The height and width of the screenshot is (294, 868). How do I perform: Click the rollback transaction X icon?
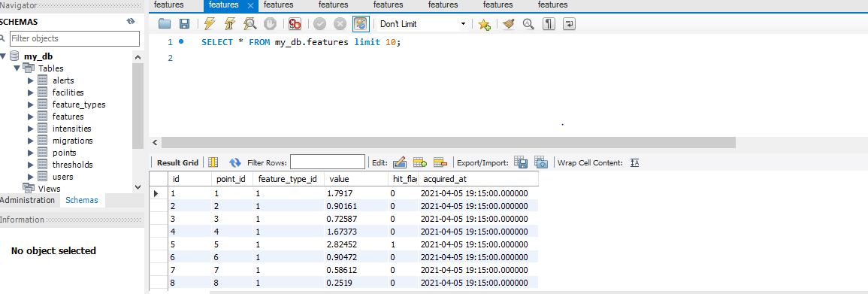click(x=340, y=24)
